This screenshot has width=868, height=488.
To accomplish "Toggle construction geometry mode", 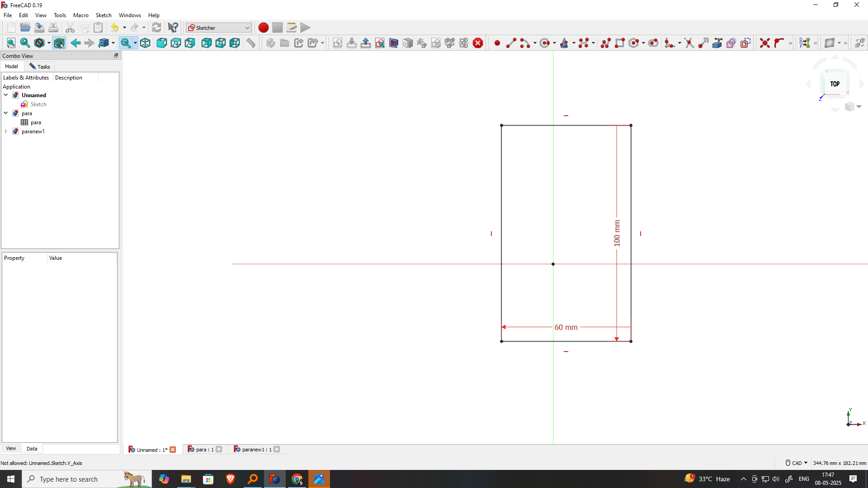I will click(745, 43).
